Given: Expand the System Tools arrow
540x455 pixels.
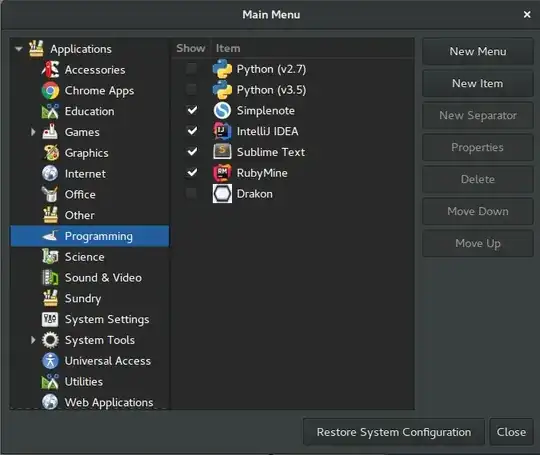Looking at the screenshot, I should point(33,340).
